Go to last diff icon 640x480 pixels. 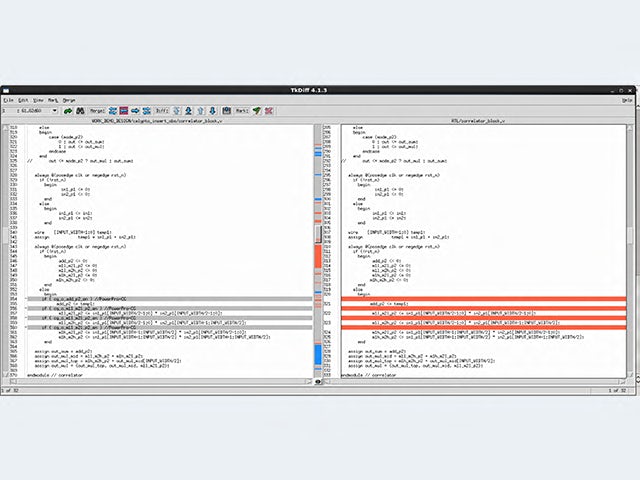click(x=189, y=111)
